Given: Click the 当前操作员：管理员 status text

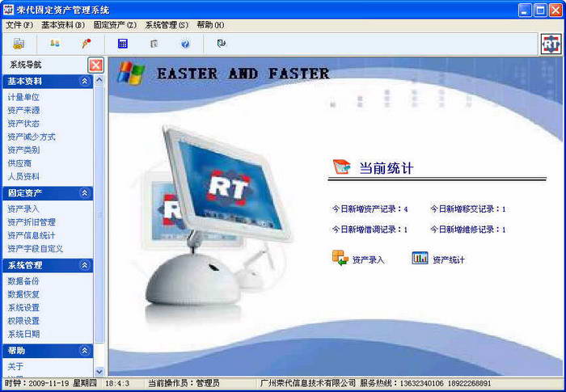Looking at the screenshot, I should tap(184, 383).
